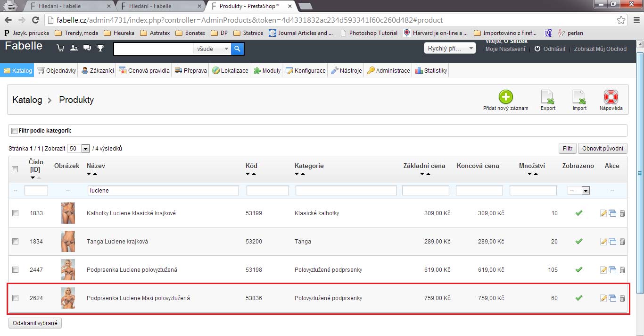This screenshot has height=336, width=644.
Task: Check the box for product 2624
Action: tap(15, 298)
